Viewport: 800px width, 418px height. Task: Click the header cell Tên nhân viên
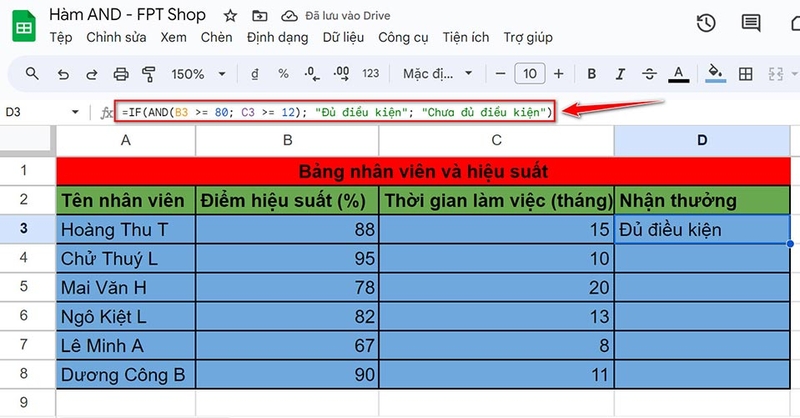click(126, 201)
